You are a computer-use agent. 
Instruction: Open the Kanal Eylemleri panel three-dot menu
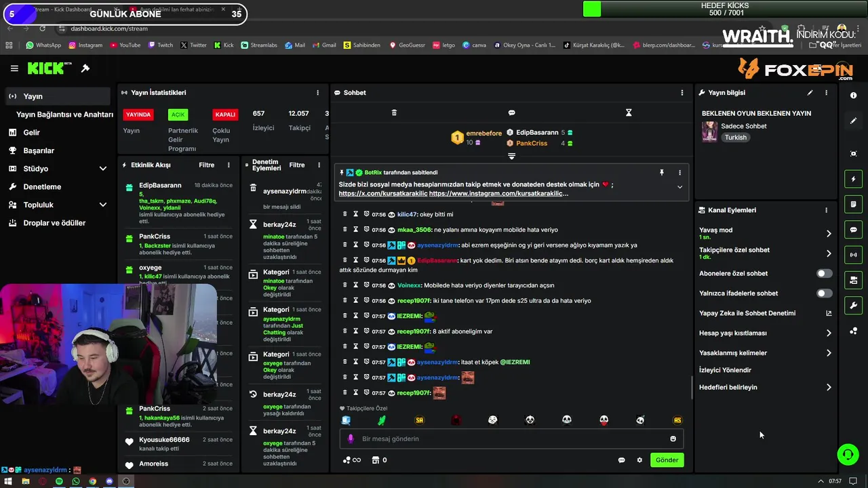[x=826, y=210]
